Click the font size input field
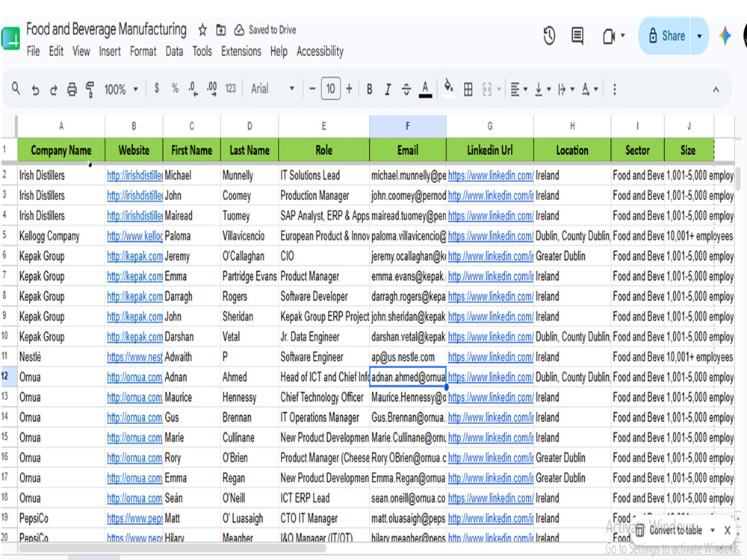 click(331, 89)
